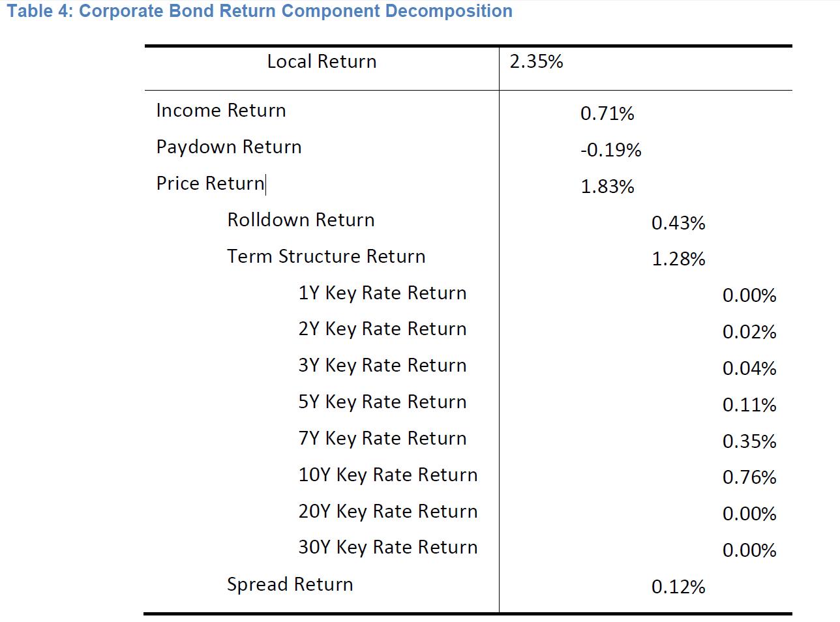Click the Income Return label

pyautogui.click(x=221, y=111)
